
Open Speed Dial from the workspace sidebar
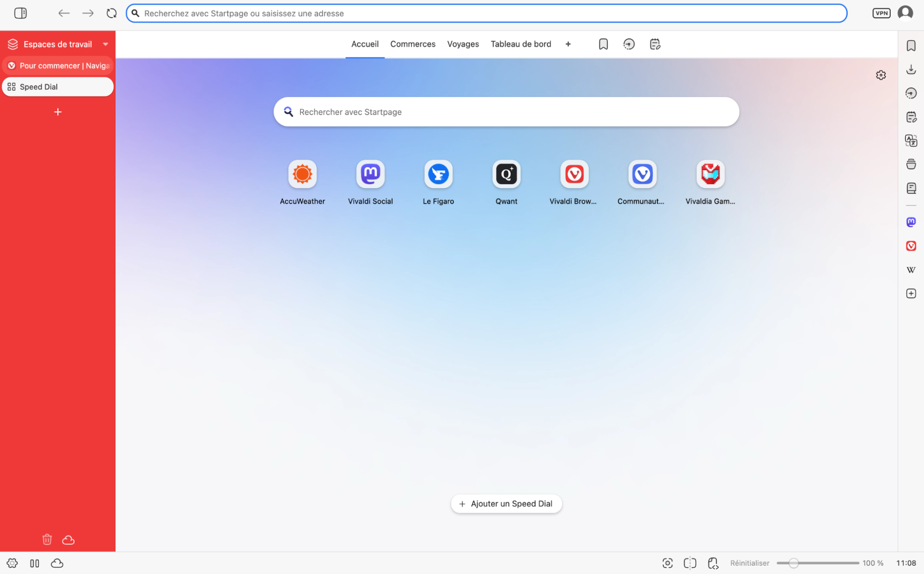pyautogui.click(x=57, y=86)
